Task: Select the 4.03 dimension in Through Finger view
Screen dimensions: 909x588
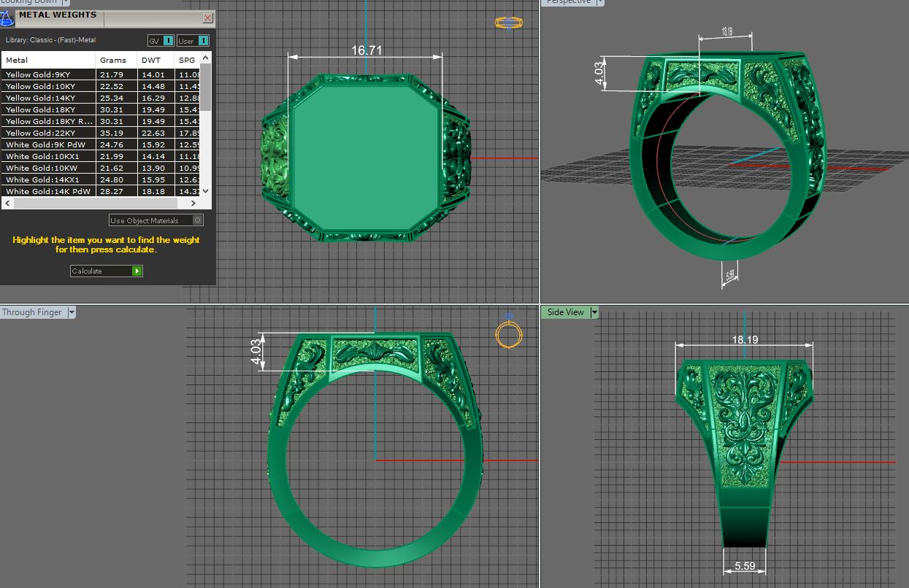Action: tap(256, 352)
